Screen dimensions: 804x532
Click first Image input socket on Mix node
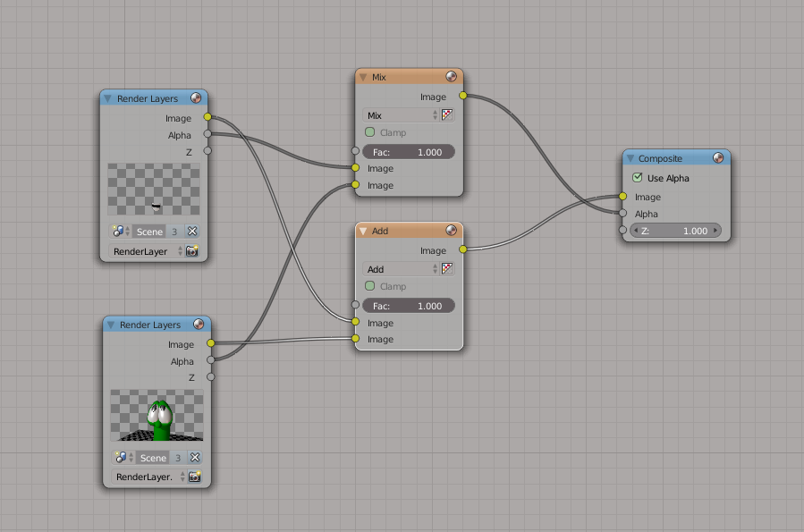pos(355,167)
